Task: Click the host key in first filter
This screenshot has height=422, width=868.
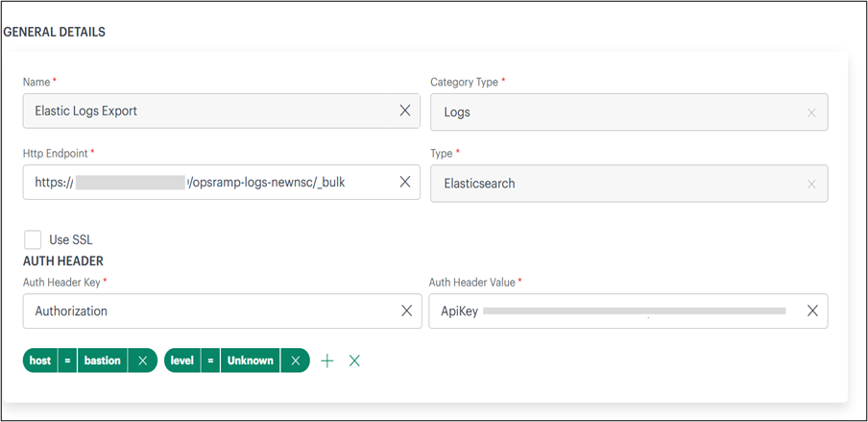Action: point(40,360)
